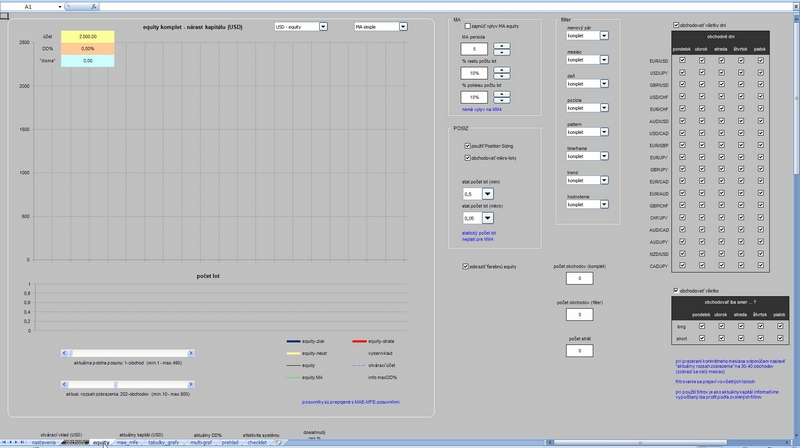
Task: Open the USD - equity dropdown
Action: (323, 28)
